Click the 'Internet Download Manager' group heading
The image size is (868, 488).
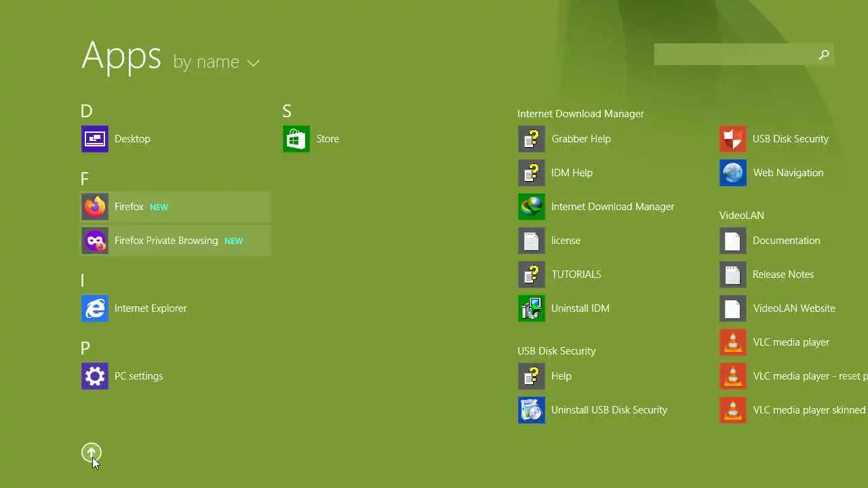[580, 114]
